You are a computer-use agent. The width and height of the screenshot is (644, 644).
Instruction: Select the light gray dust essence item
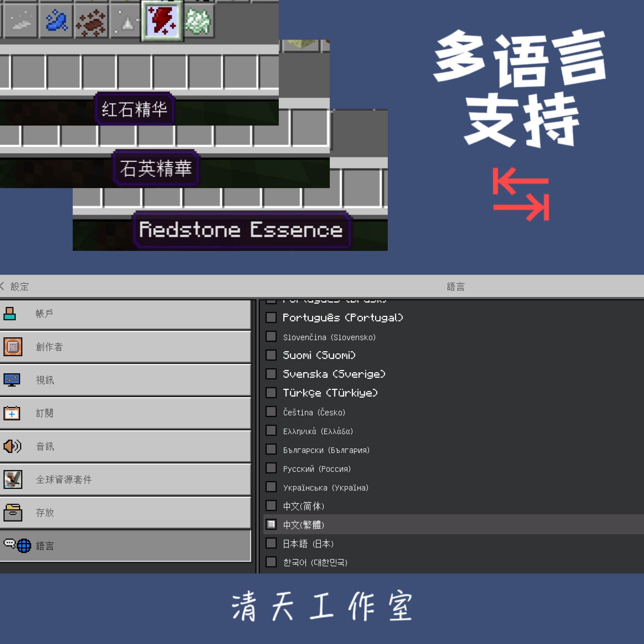coord(21,21)
